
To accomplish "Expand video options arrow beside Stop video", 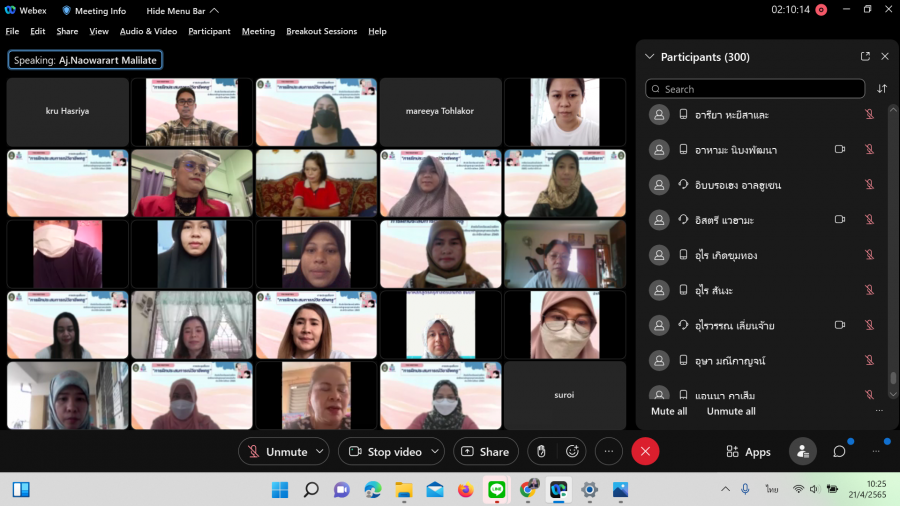I will [x=436, y=452].
